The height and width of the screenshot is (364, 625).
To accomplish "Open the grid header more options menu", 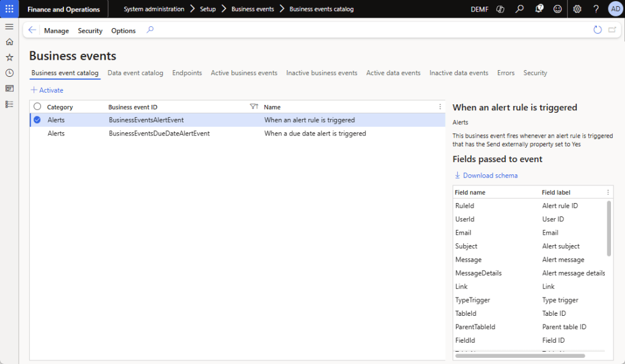I will coord(440,106).
